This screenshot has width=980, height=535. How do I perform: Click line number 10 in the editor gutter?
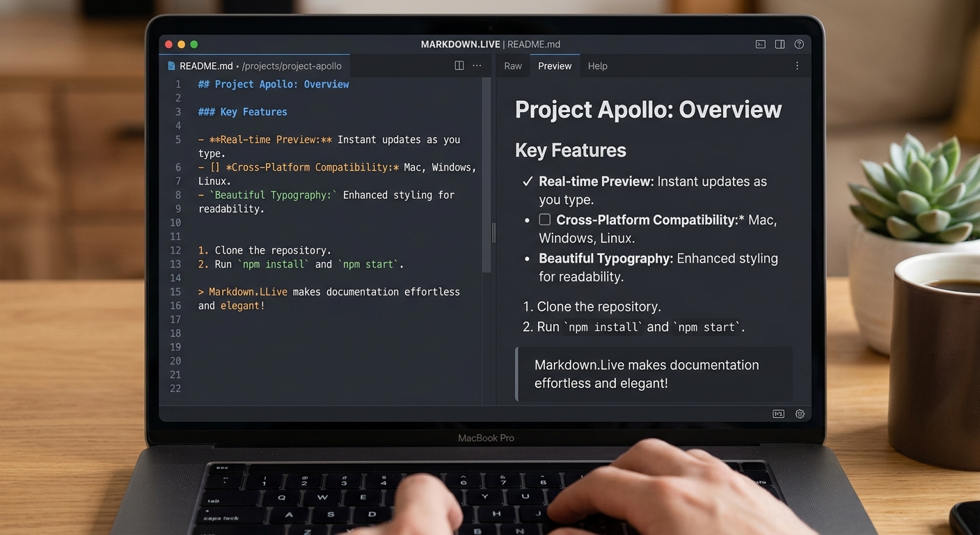pyautogui.click(x=175, y=223)
